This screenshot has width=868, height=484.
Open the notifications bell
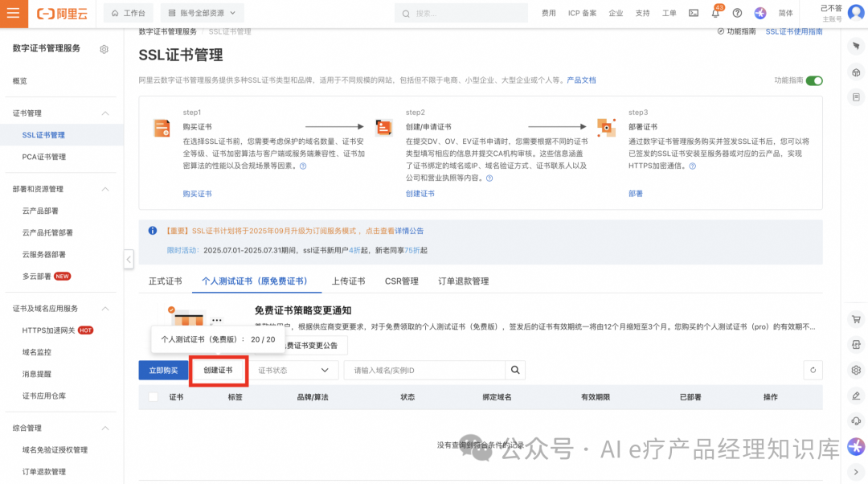coord(715,14)
